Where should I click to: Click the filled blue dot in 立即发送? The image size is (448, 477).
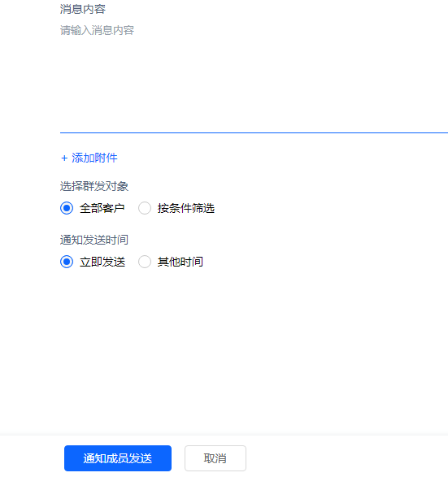[x=67, y=262]
